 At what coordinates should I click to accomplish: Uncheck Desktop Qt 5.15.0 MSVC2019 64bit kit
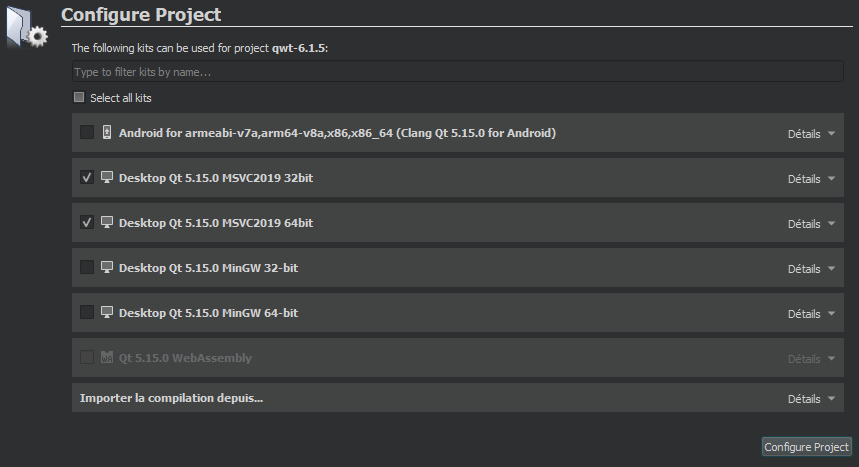[x=87, y=222]
